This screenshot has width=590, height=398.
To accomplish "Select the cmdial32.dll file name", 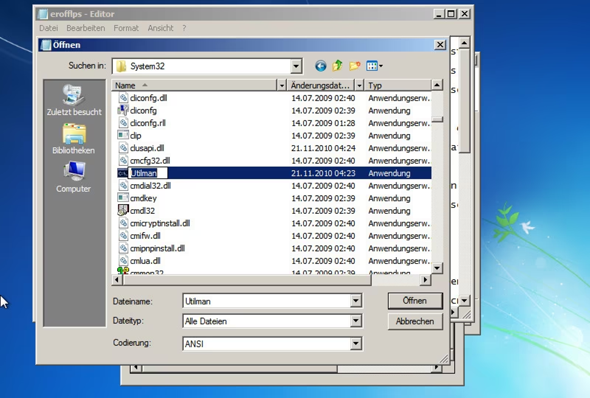I will click(150, 186).
